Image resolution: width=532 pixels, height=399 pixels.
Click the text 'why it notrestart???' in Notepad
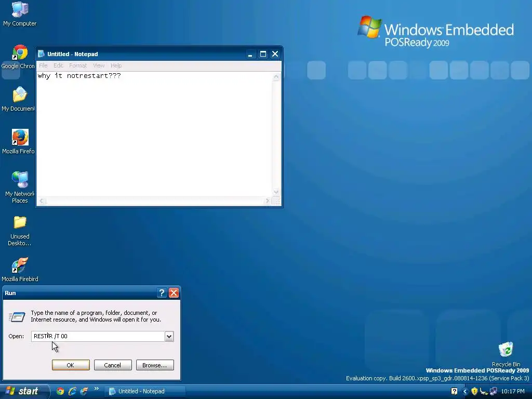click(79, 76)
